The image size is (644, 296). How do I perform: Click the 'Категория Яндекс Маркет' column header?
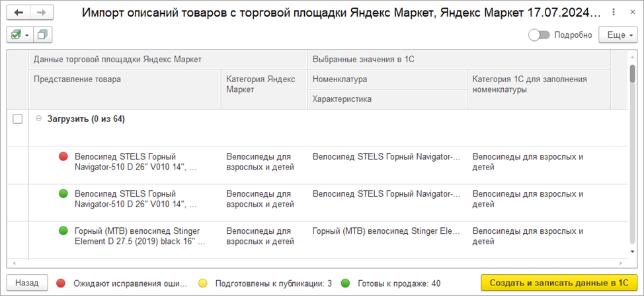262,84
